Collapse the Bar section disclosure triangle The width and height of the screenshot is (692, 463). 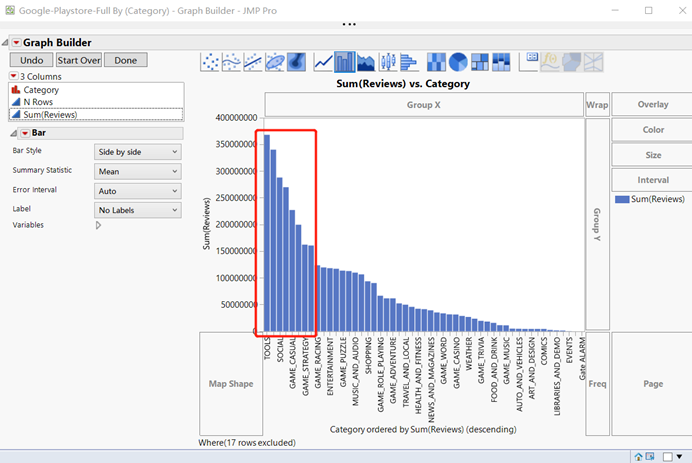14,133
